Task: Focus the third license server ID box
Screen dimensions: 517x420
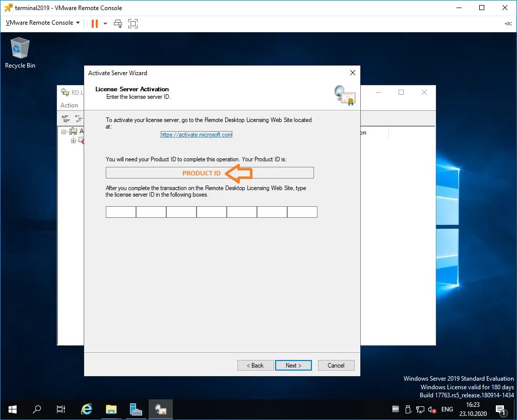Action: [181, 212]
